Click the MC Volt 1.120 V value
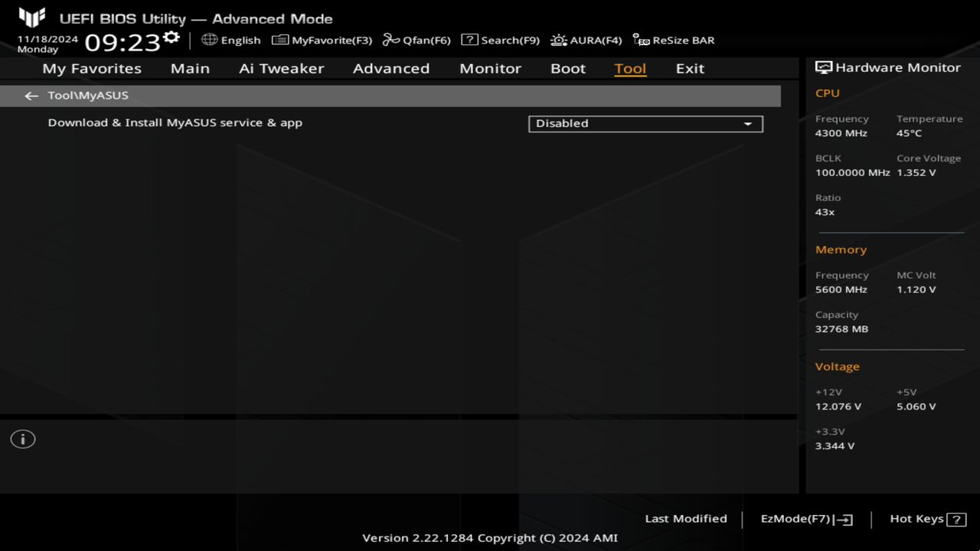The image size is (980, 551). pos(916,289)
